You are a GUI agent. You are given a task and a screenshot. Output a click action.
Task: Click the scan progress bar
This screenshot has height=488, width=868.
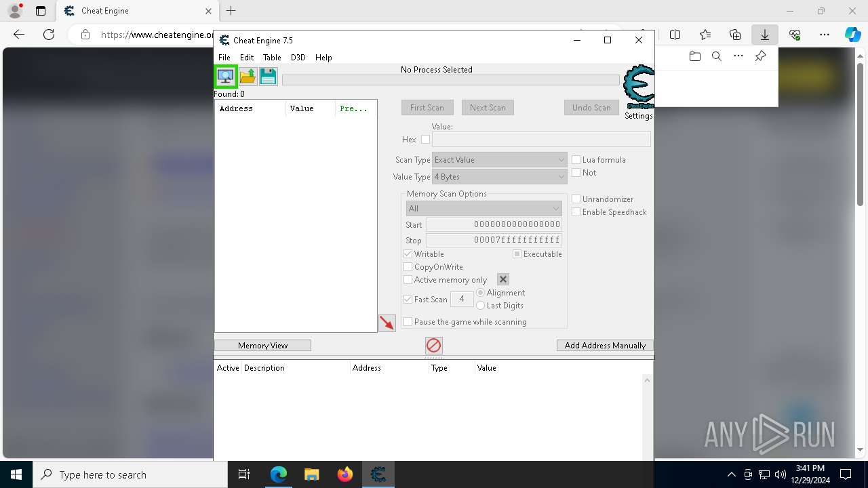tap(451, 80)
